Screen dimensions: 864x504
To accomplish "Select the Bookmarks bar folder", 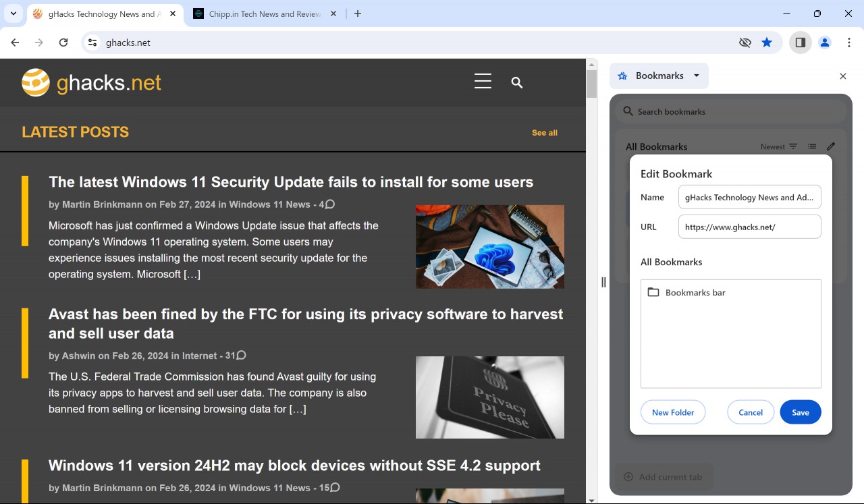I will [731, 293].
